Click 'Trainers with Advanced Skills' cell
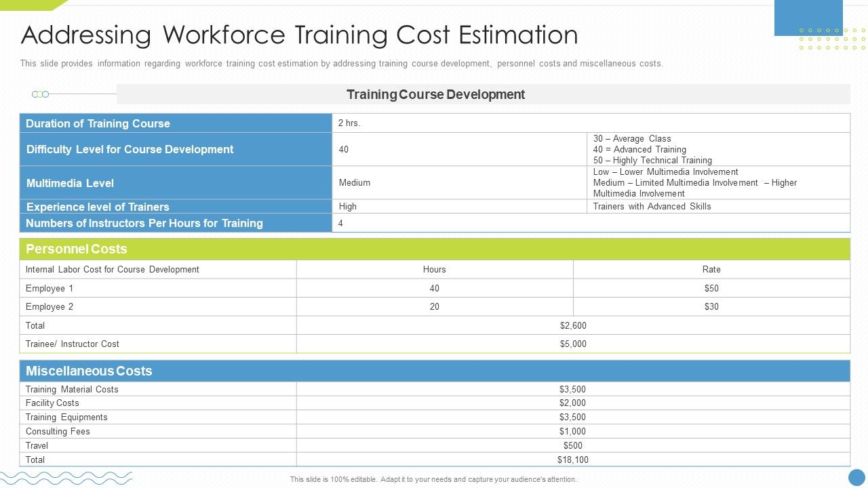868x488 pixels. (718, 207)
